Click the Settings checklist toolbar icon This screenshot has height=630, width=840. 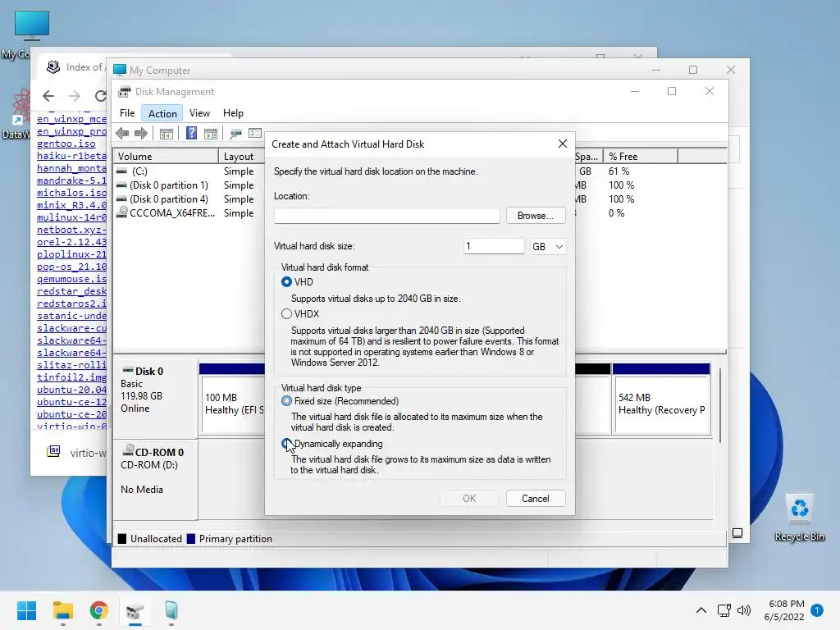255,134
